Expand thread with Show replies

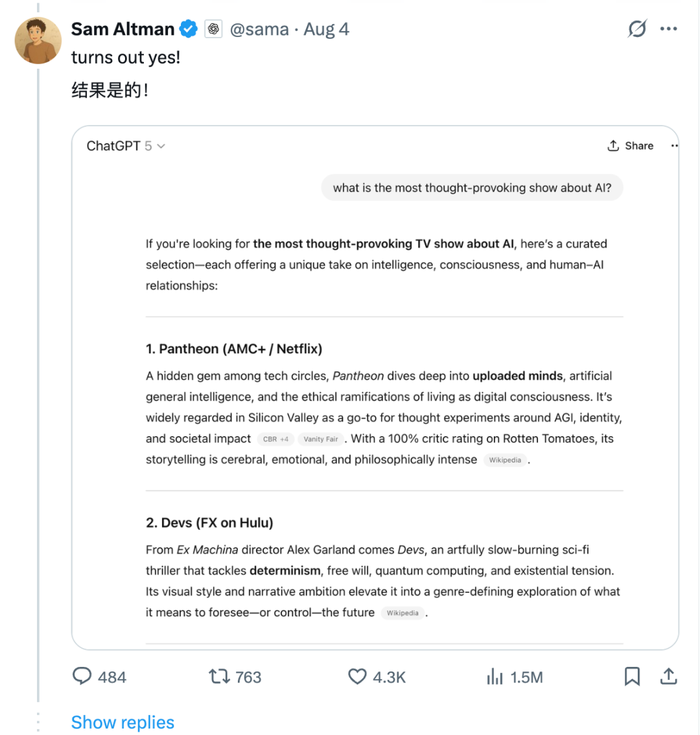pyautogui.click(x=123, y=722)
